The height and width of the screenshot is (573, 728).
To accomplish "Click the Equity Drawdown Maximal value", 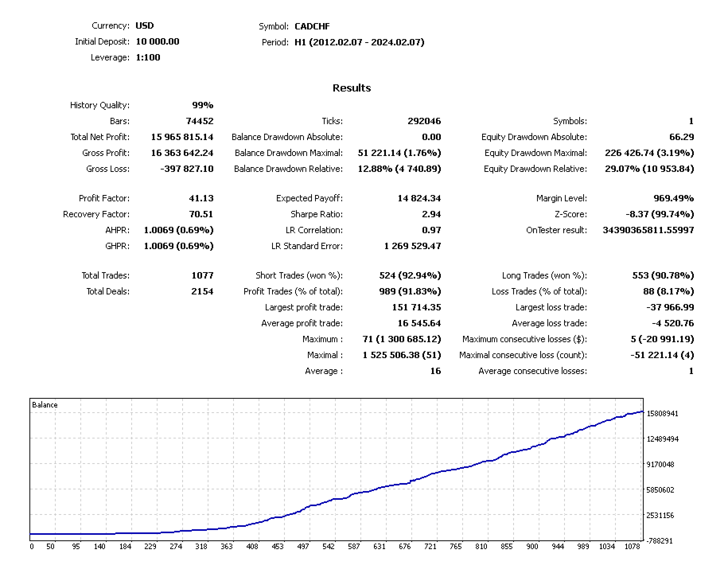I will tap(649, 153).
